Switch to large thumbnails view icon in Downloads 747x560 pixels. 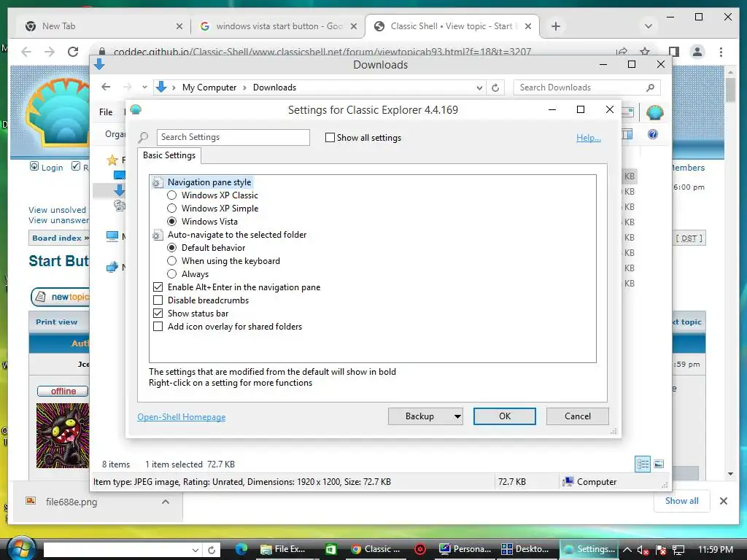[x=659, y=464]
